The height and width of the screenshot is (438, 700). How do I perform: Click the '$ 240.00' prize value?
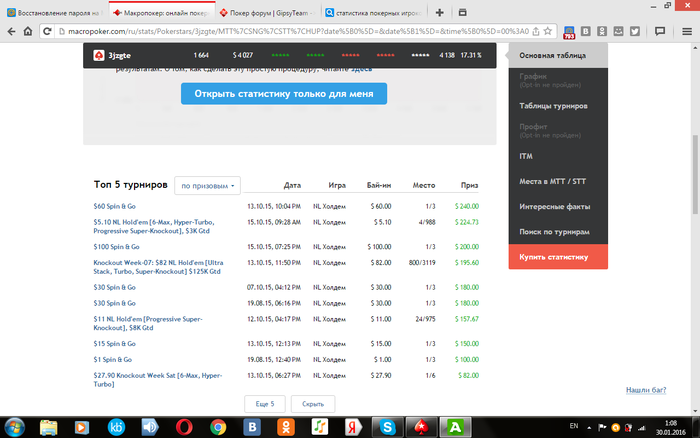(467, 206)
